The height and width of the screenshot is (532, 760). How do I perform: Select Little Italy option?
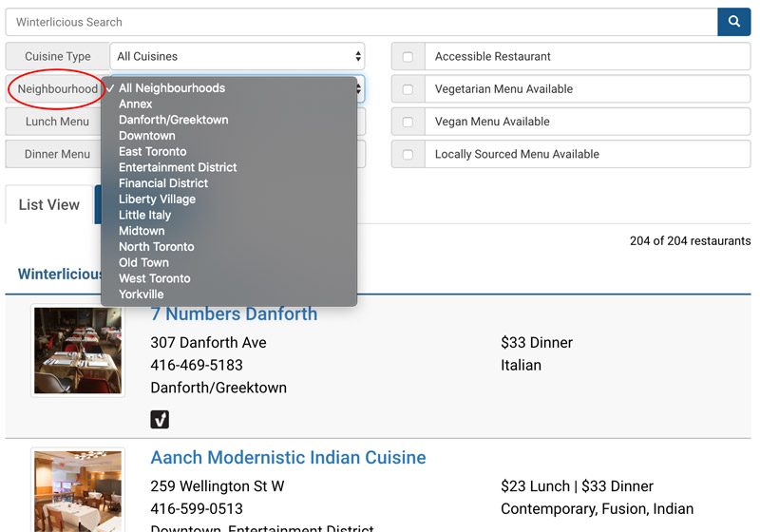[229, 215]
